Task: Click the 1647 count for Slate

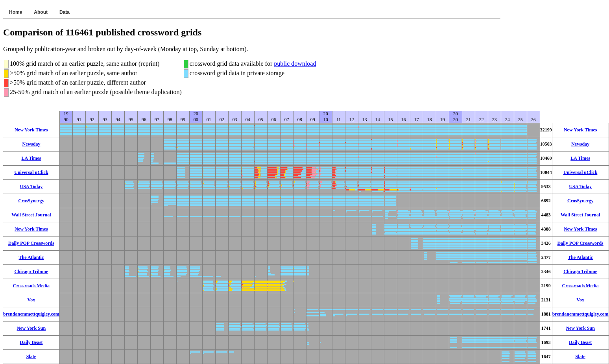Action: tap(546, 357)
